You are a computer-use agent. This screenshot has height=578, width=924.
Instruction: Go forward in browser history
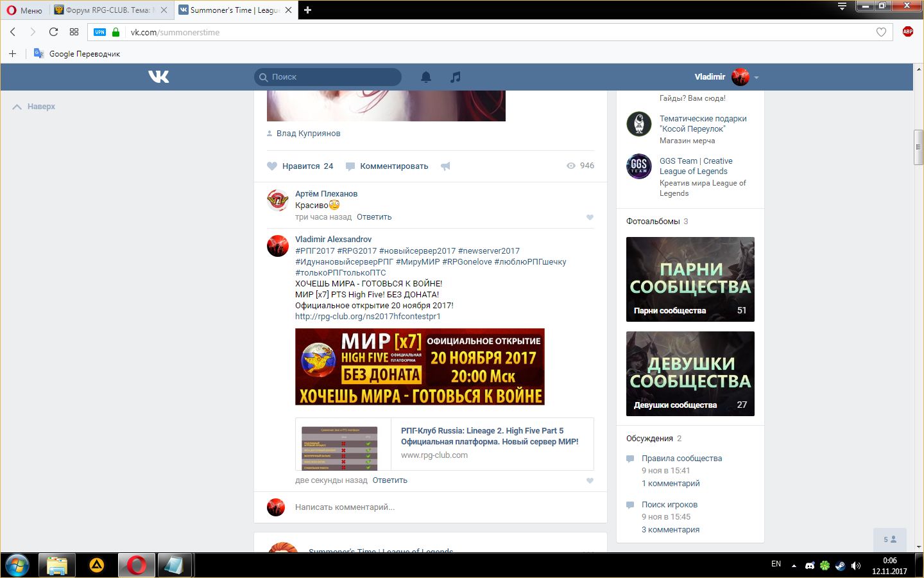[x=33, y=32]
